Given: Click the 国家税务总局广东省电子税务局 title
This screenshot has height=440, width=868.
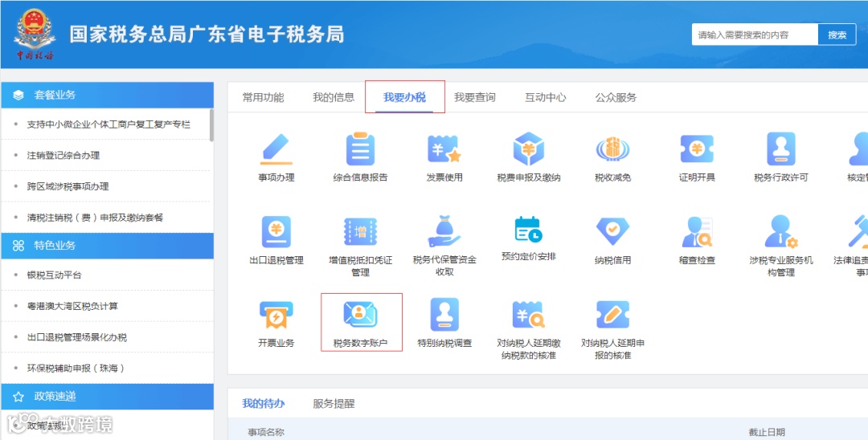Looking at the screenshot, I should (207, 35).
